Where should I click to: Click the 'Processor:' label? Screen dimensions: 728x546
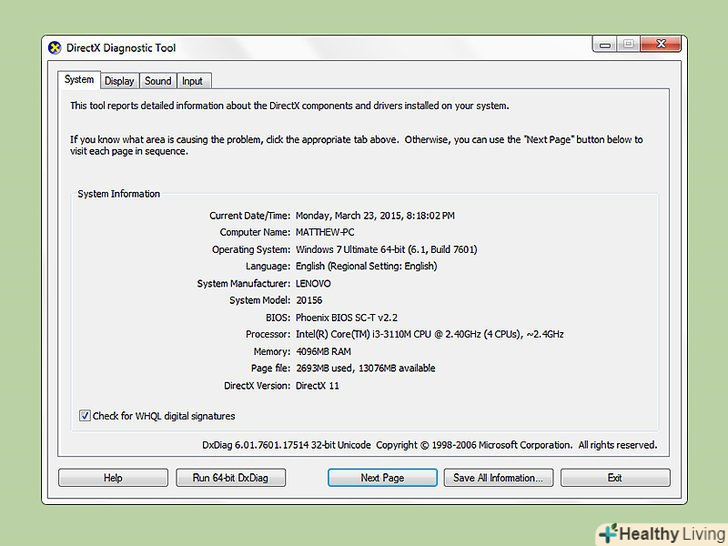(x=268, y=334)
